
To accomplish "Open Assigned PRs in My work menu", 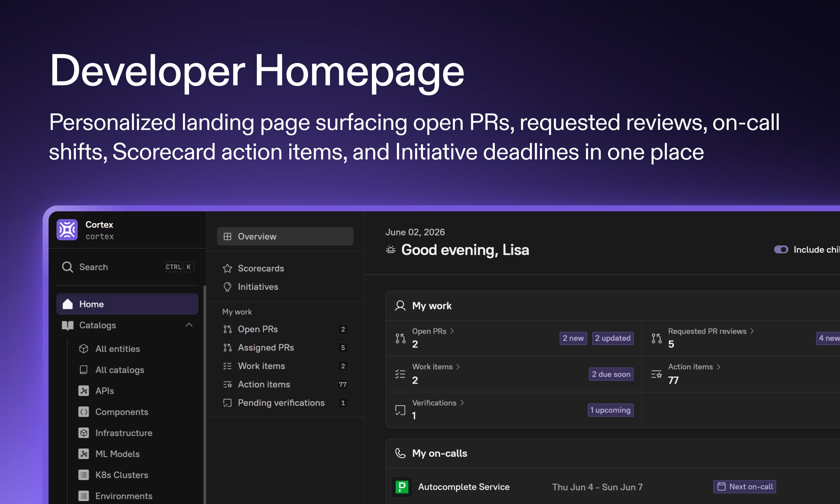I will (x=285, y=347).
